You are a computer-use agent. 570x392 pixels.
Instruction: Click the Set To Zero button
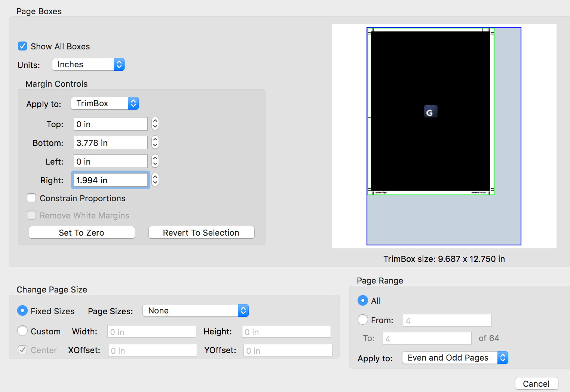(82, 232)
